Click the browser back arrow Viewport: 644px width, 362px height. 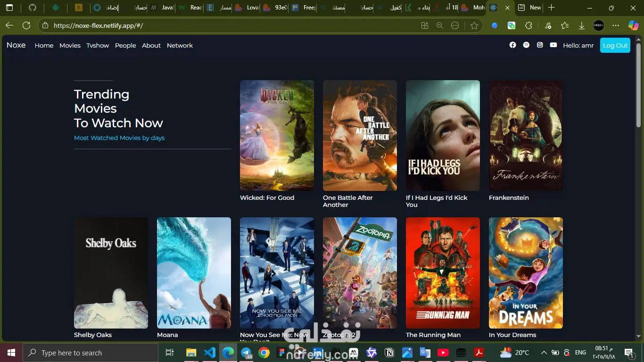click(9, 25)
